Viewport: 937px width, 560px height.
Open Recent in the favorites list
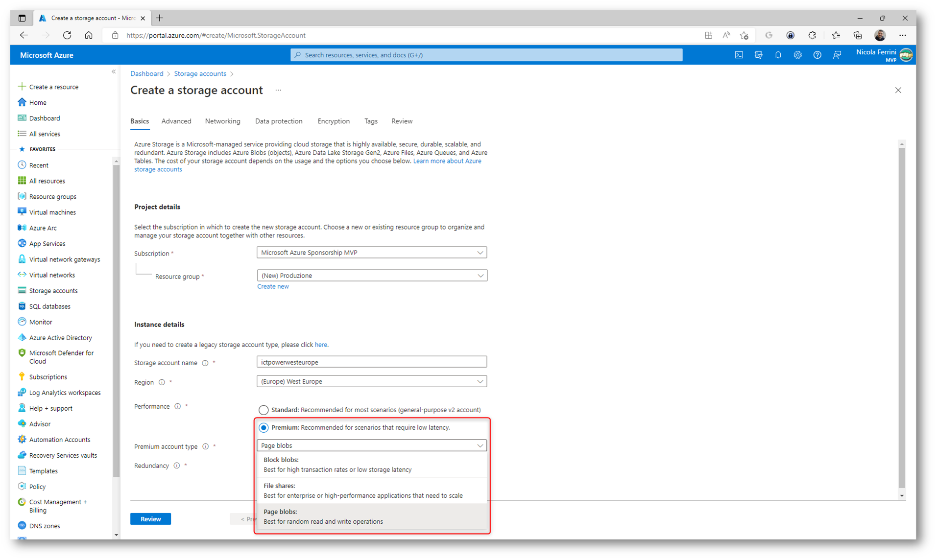[39, 165]
